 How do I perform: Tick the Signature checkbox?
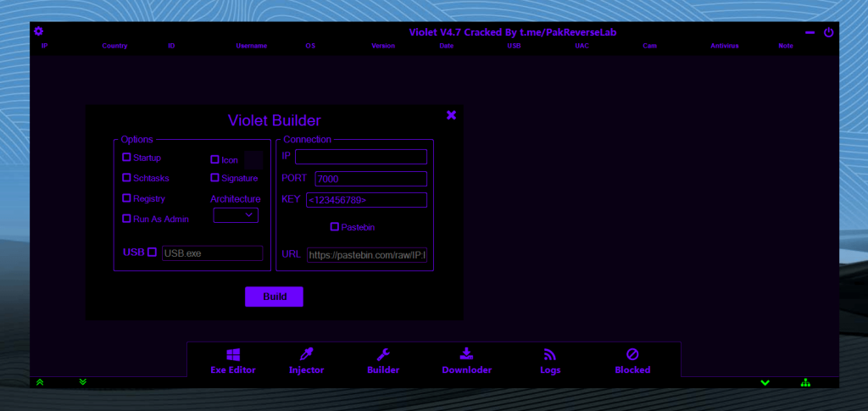(x=214, y=178)
